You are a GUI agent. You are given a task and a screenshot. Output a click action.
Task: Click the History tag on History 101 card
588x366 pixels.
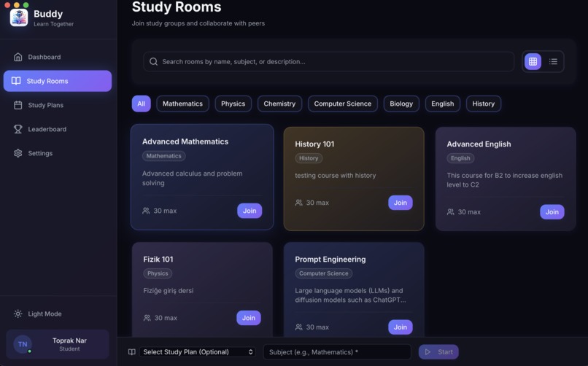tap(309, 158)
